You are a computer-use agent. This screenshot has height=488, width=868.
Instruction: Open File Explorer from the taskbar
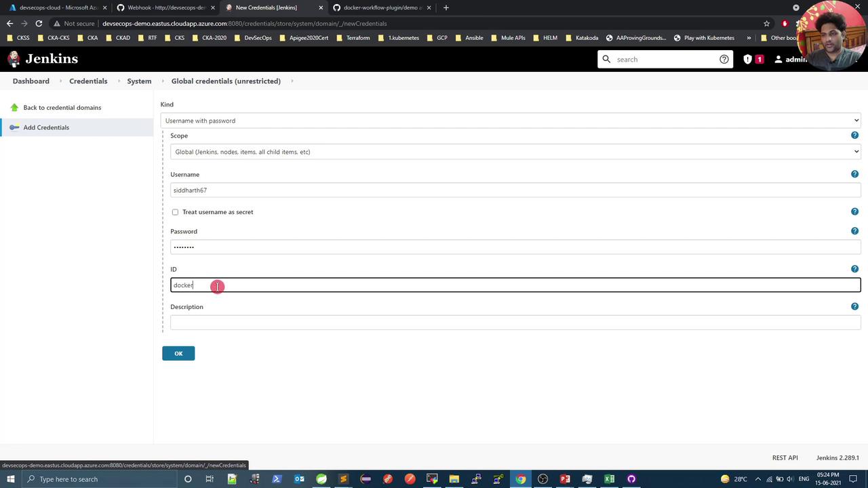(454, 479)
